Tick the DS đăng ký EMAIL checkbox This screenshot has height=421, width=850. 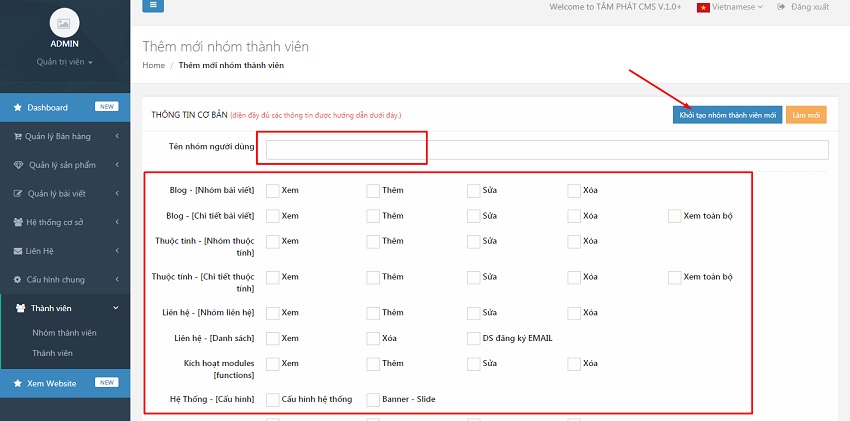pos(474,338)
